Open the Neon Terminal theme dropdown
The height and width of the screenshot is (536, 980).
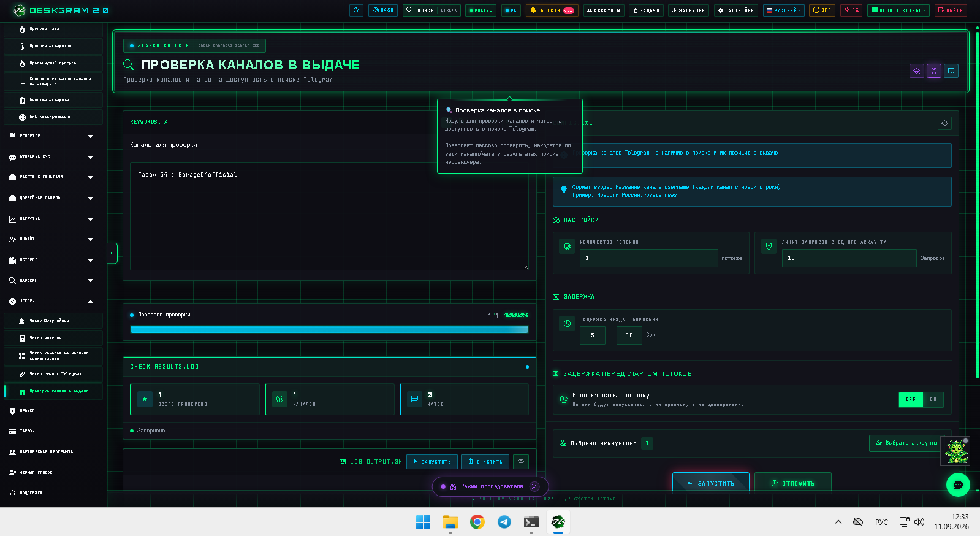(898, 10)
